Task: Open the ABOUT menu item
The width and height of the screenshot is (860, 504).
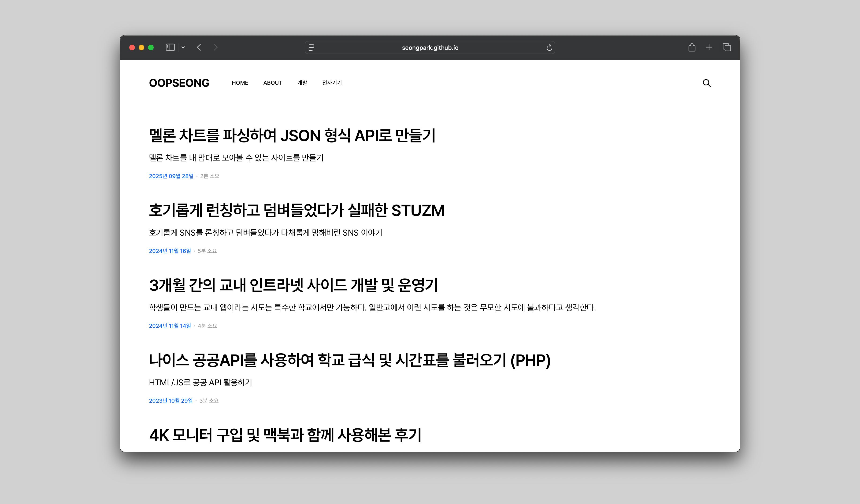Action: (x=273, y=83)
